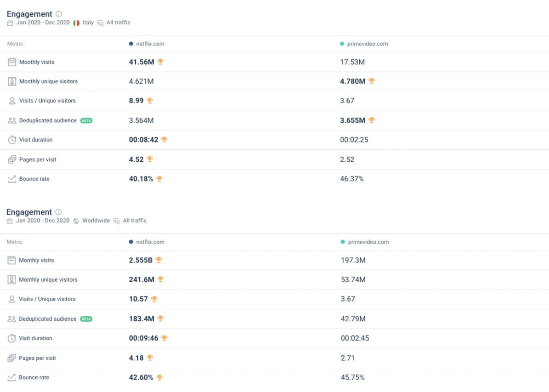Open netflix.com column header in the Italy table
This screenshot has height=392, width=549.
pyautogui.click(x=150, y=44)
